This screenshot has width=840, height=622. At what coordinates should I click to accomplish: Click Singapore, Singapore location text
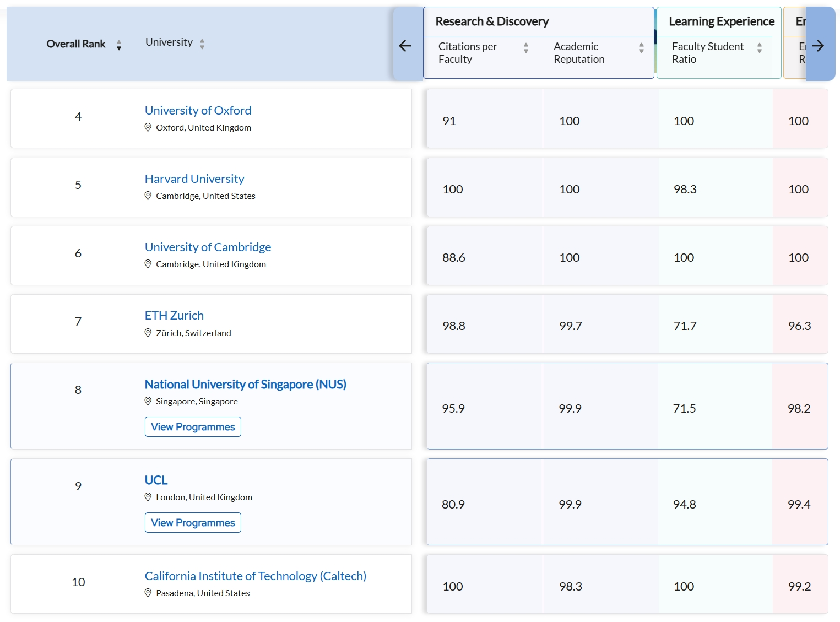coord(197,401)
